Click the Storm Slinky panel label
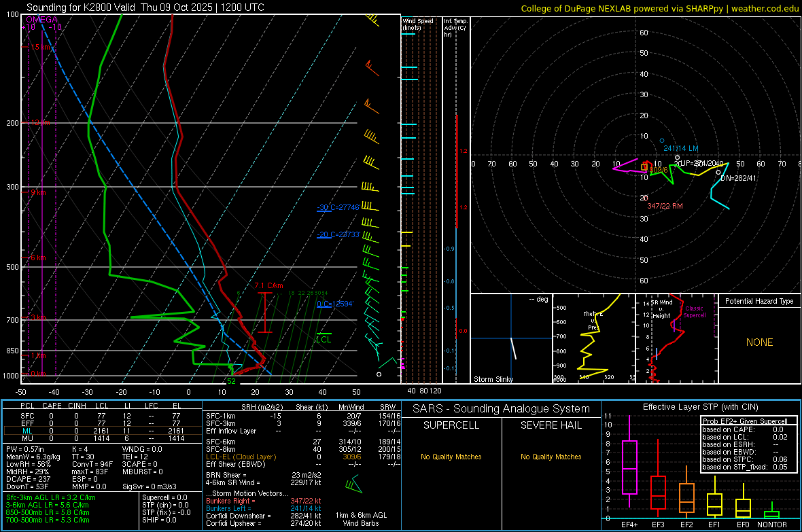802x532 pixels. point(493,379)
